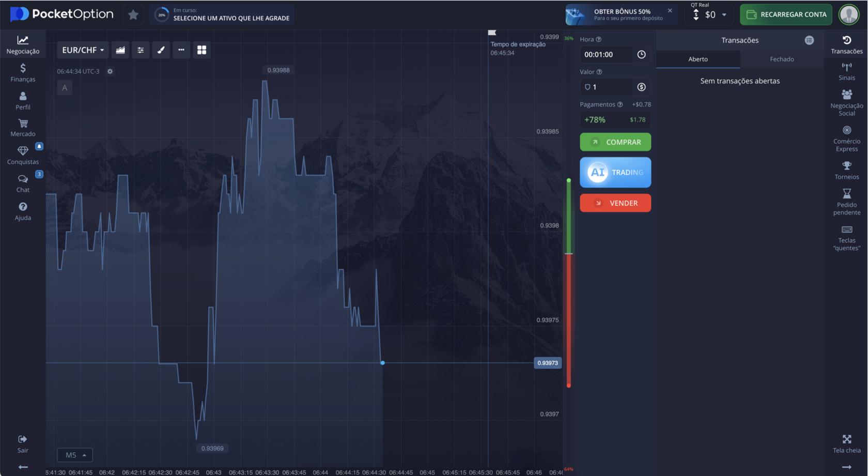This screenshot has width=868, height=476.
Task: Open the Ajuda help section
Action: [23, 211]
